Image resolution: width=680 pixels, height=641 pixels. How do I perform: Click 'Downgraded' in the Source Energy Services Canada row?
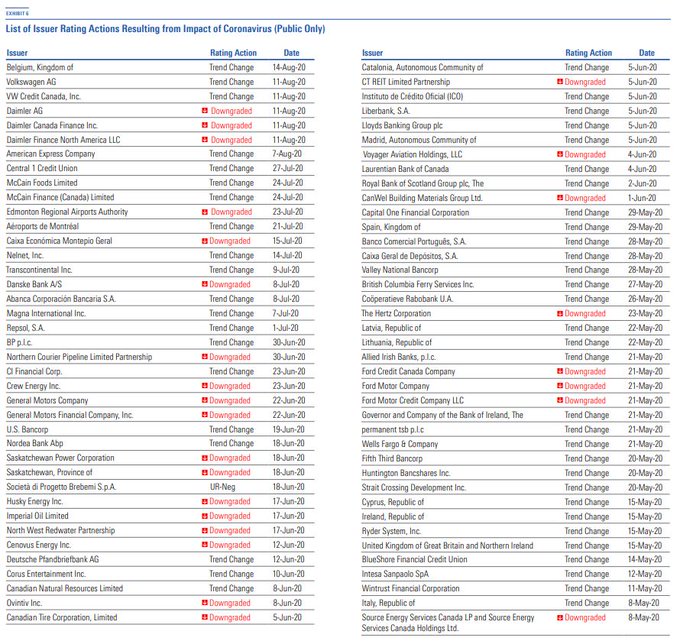tap(585, 618)
